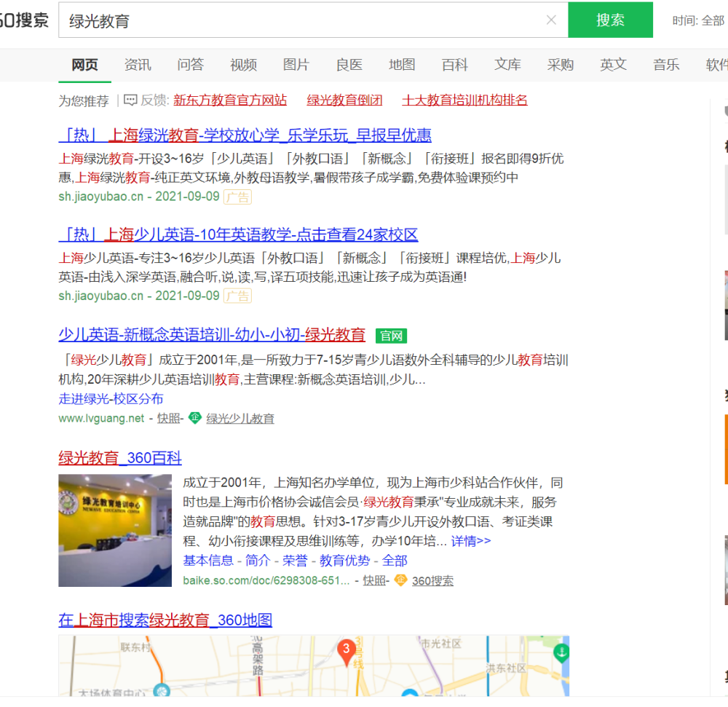Click the green 官网 badge
Image resolution: width=728 pixels, height=707 pixels.
[x=391, y=336]
